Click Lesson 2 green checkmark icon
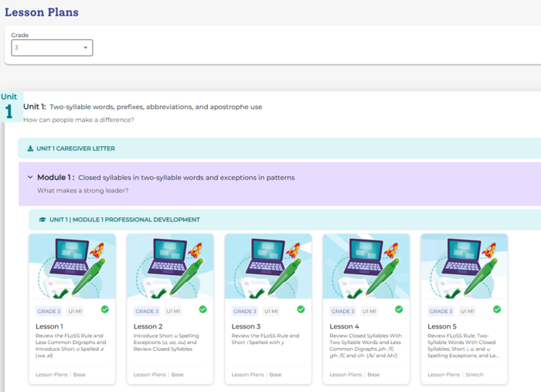This screenshot has height=392, width=541. [x=202, y=309]
